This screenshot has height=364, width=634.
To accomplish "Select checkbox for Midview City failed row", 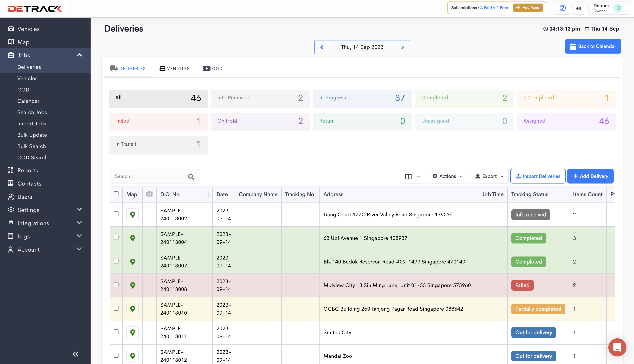I will [x=116, y=285].
